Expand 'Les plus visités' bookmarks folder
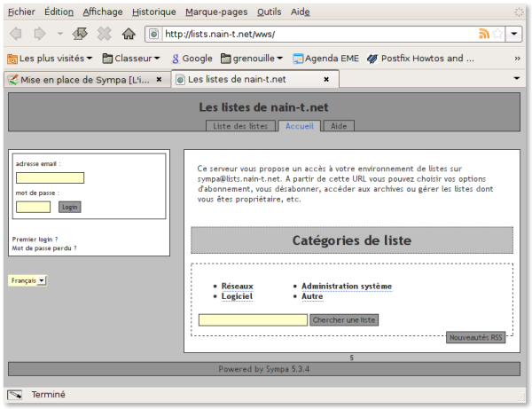 [50, 59]
